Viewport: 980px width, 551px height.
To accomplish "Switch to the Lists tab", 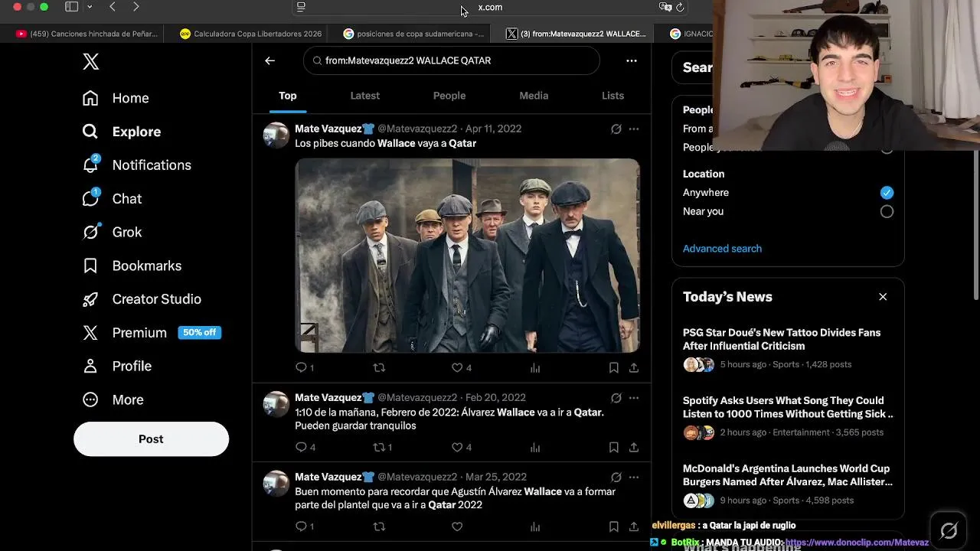I will click(x=612, y=96).
